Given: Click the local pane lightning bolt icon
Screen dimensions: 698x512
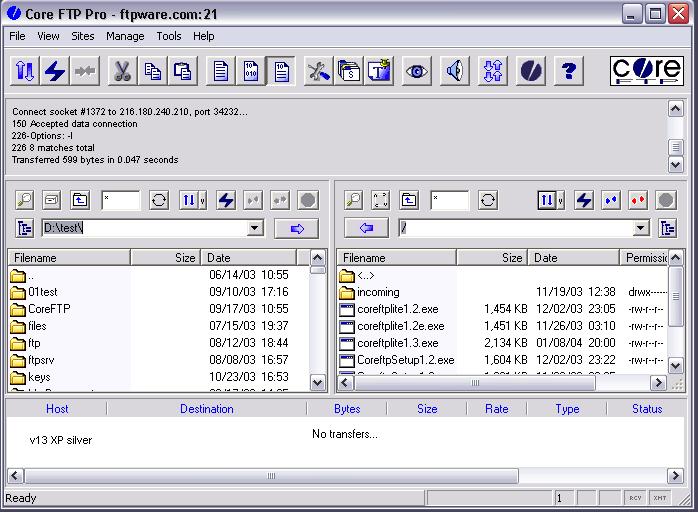Looking at the screenshot, I should (226, 200).
